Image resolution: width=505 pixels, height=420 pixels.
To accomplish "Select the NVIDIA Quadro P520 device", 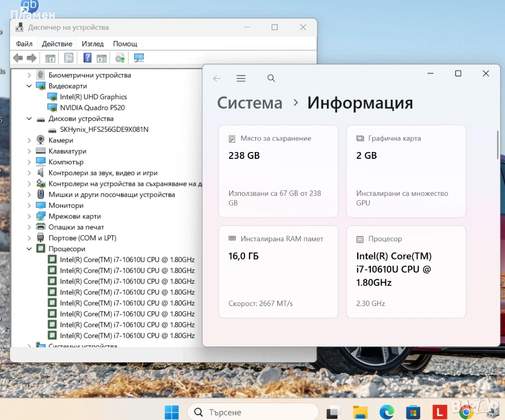I will (x=92, y=108).
